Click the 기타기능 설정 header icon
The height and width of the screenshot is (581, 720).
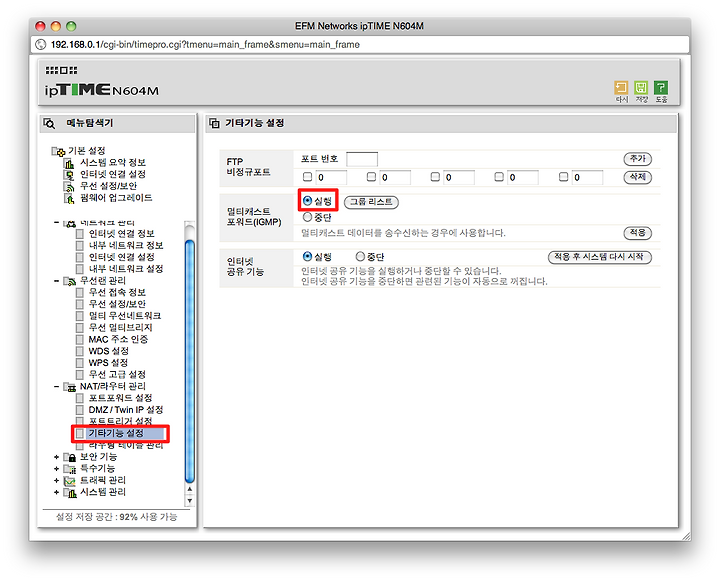click(x=214, y=123)
